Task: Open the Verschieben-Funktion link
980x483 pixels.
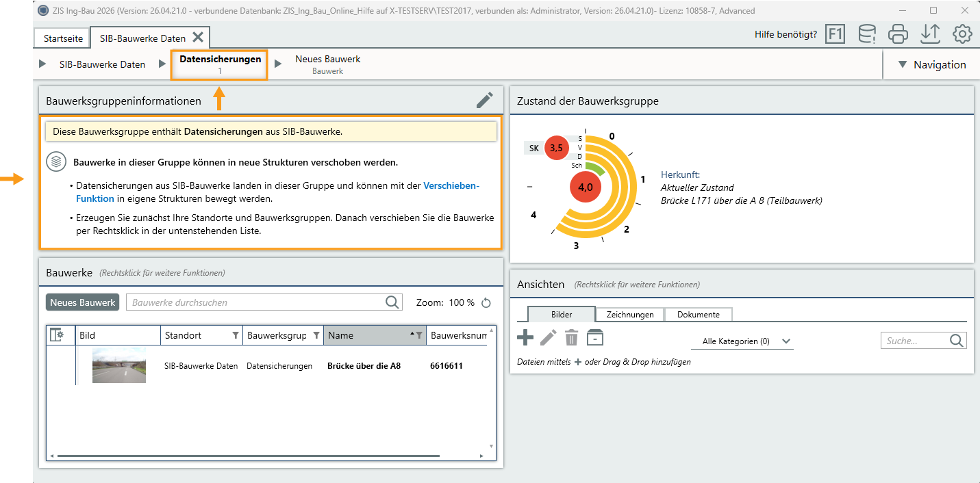Action: pyautogui.click(x=278, y=192)
